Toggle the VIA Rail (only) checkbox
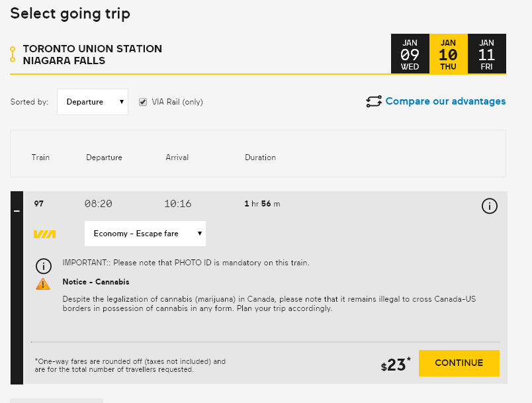 click(143, 102)
